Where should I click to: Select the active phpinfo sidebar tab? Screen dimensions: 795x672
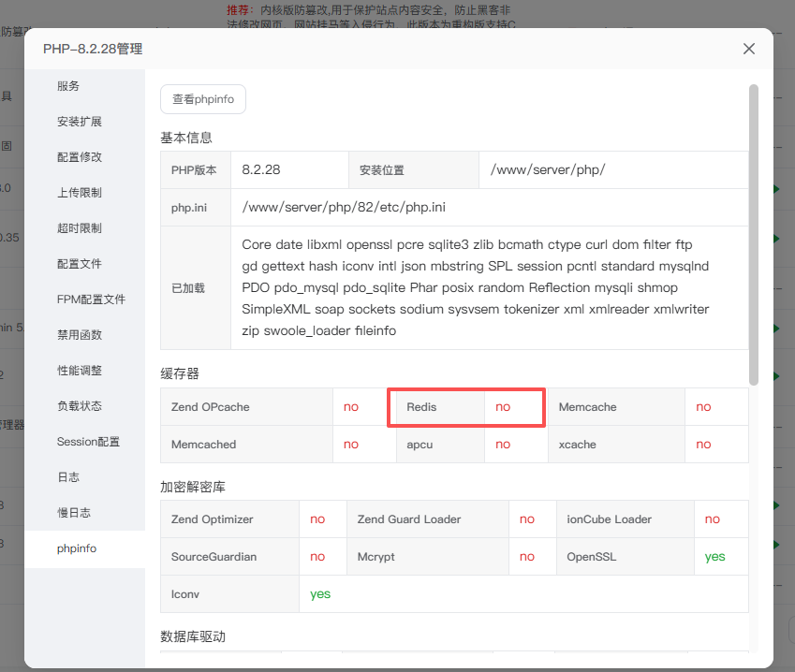[80, 548]
